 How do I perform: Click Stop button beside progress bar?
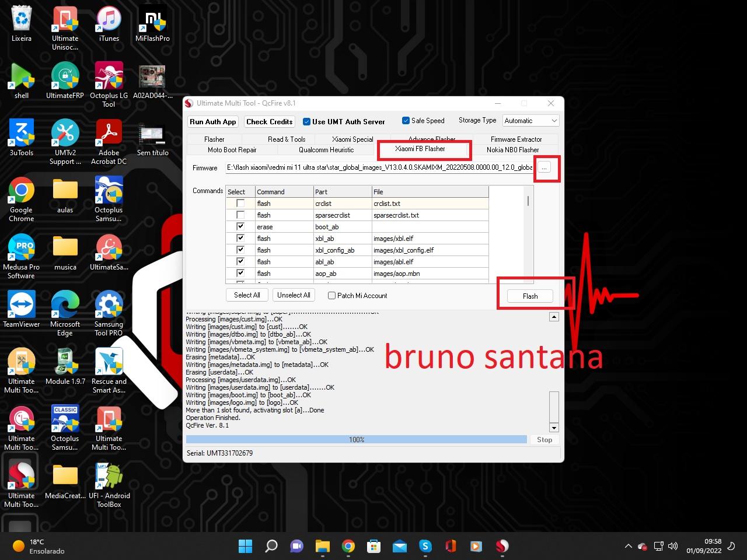pyautogui.click(x=544, y=440)
